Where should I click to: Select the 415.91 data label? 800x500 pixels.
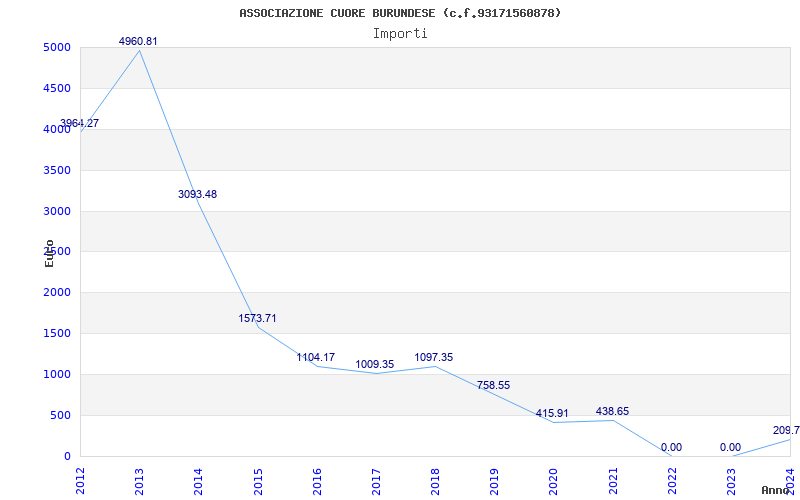552,413
